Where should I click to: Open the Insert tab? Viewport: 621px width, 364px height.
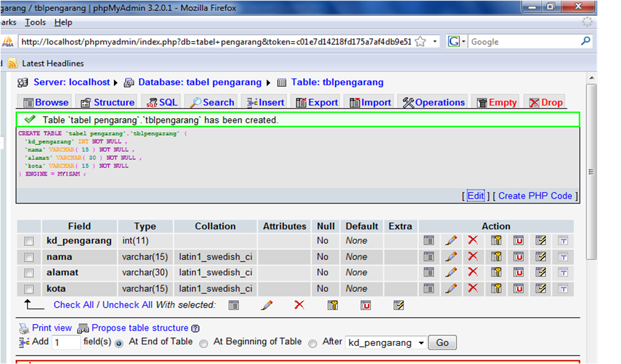click(266, 102)
